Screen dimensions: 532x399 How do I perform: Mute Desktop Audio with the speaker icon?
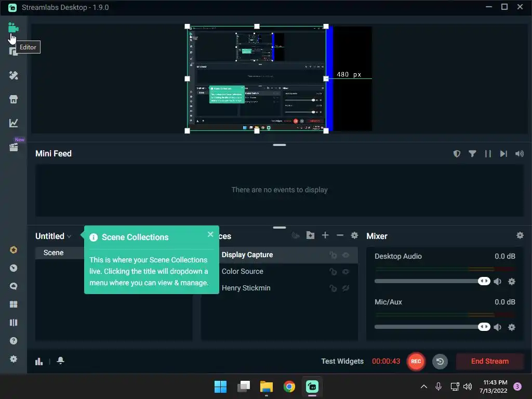498,281
